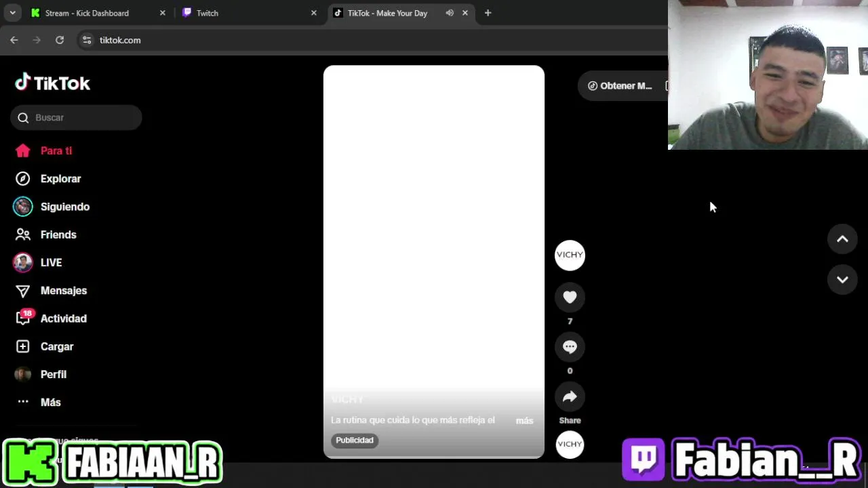Go to previous video with up chevron
The image size is (868, 488).
tap(842, 239)
